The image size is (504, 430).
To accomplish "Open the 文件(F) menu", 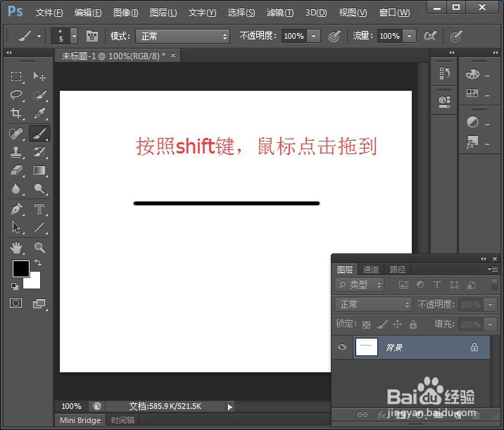I will point(49,13).
